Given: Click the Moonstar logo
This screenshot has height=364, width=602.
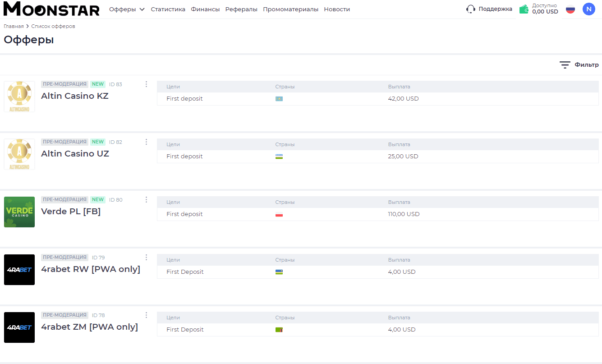Looking at the screenshot, I should click(x=51, y=9).
